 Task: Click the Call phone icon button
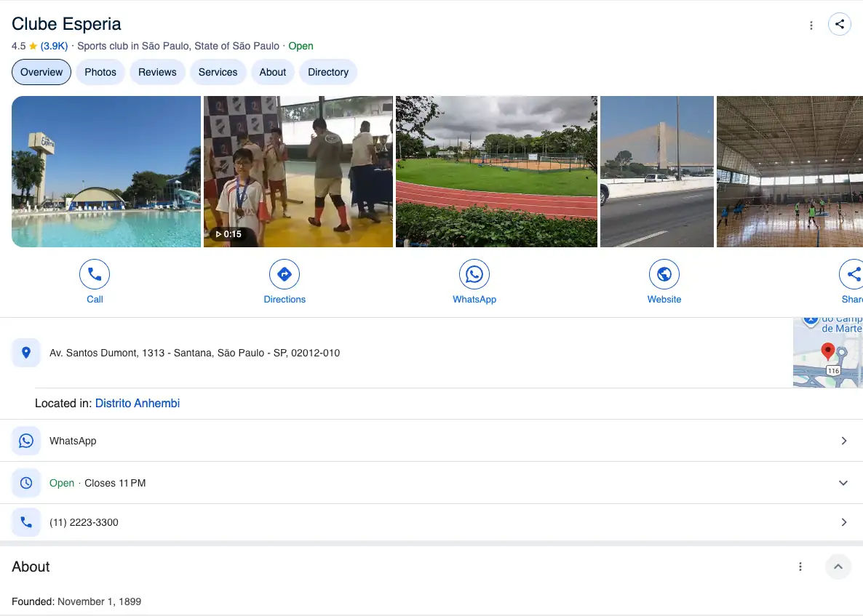tap(95, 274)
